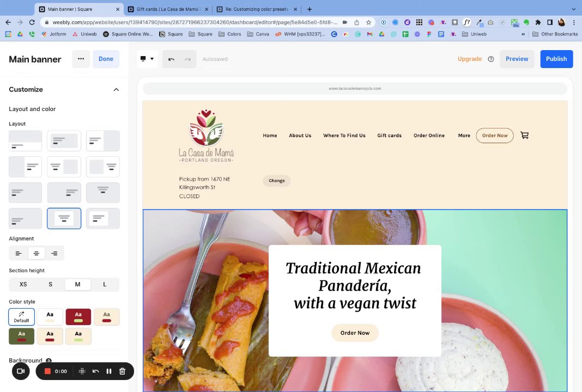Open Order Online nav link

coord(429,136)
